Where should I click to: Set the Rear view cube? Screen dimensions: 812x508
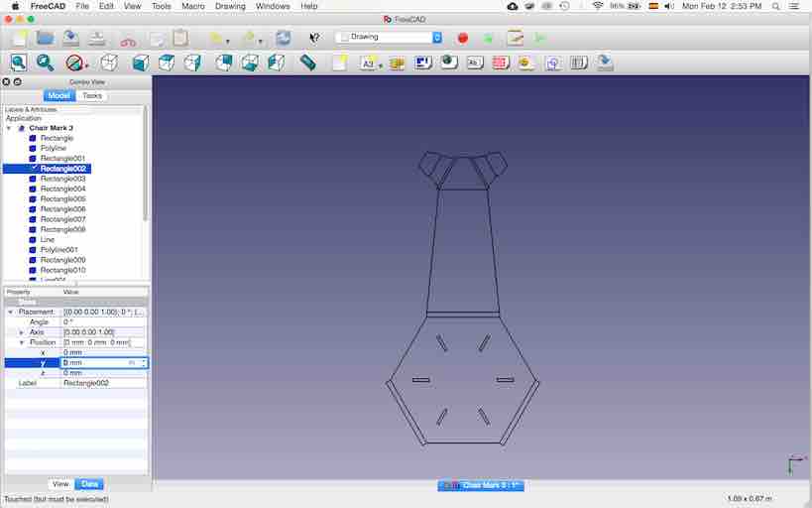(224, 63)
